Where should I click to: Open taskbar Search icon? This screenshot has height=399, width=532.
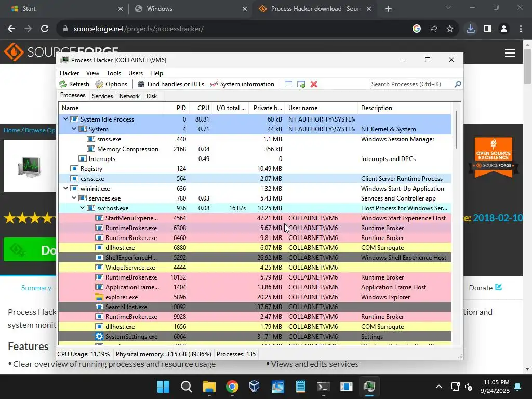pyautogui.click(x=187, y=387)
